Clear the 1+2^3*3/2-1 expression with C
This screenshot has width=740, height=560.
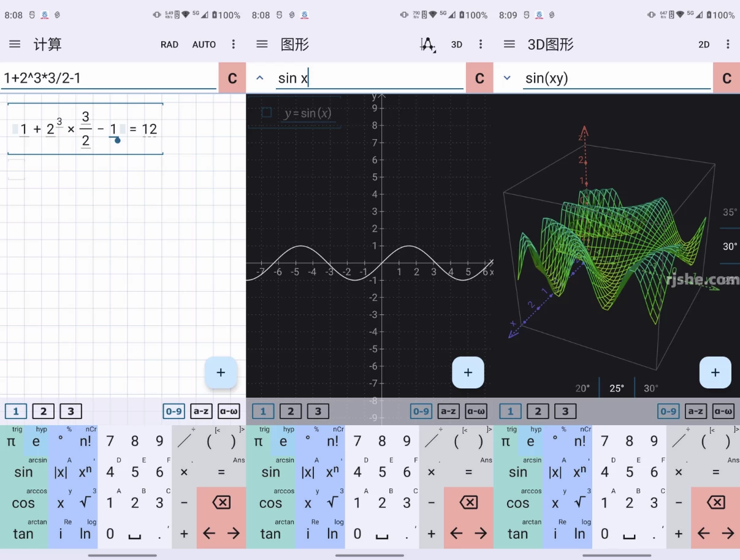pyautogui.click(x=232, y=78)
